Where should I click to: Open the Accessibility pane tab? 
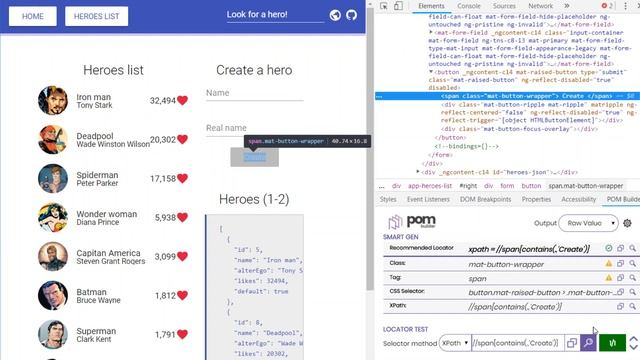coord(578,199)
